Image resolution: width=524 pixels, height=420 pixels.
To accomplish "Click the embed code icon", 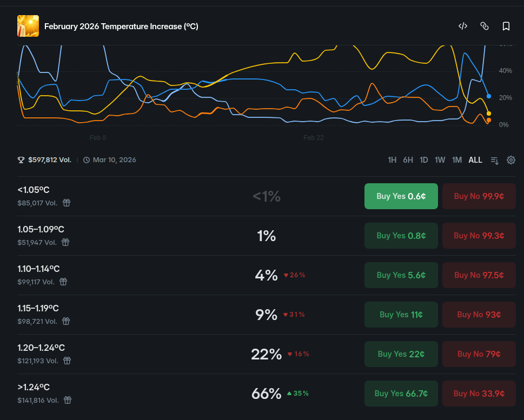I will (463, 26).
